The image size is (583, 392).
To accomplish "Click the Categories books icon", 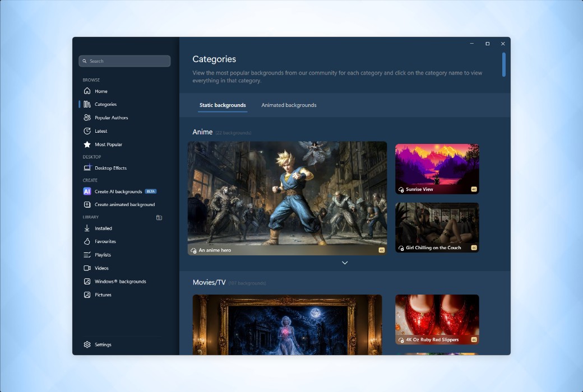I will tap(87, 104).
